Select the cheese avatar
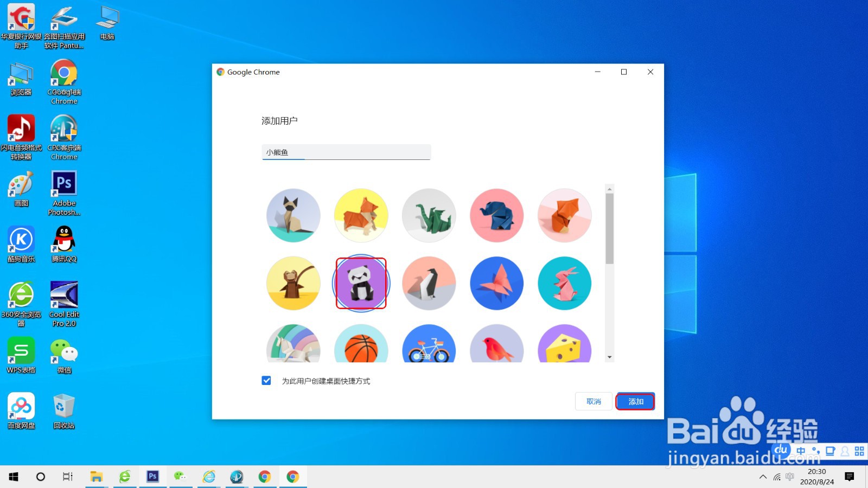The height and width of the screenshot is (488, 868). [x=564, y=345]
